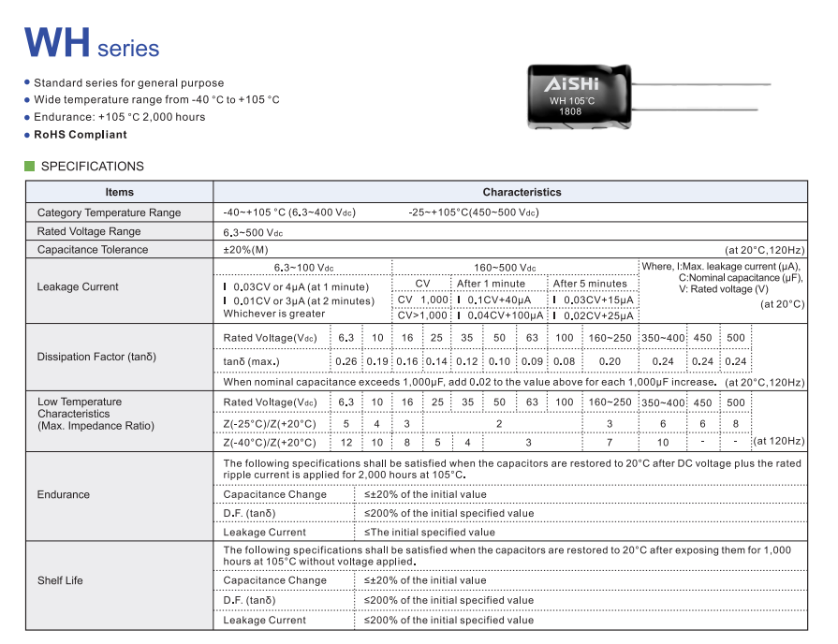Viewport: 838px width, 644px height.
Task: Click the 'Rated Voltage Range' row label
Action: (89, 231)
